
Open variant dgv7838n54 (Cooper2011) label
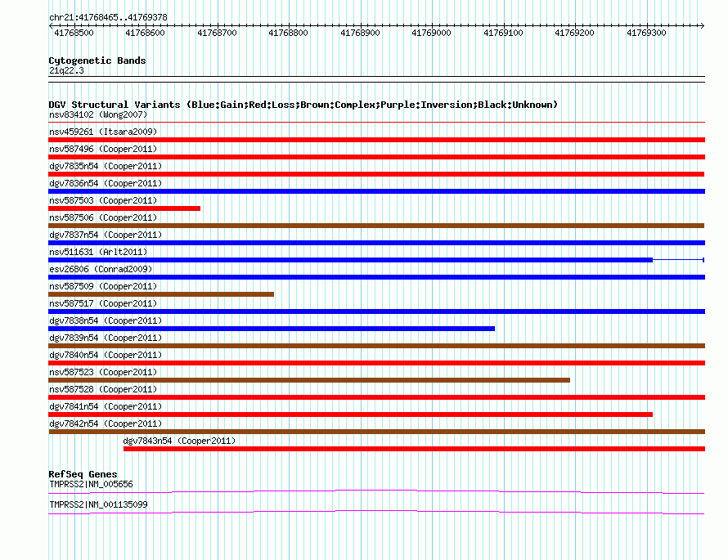[106, 320]
